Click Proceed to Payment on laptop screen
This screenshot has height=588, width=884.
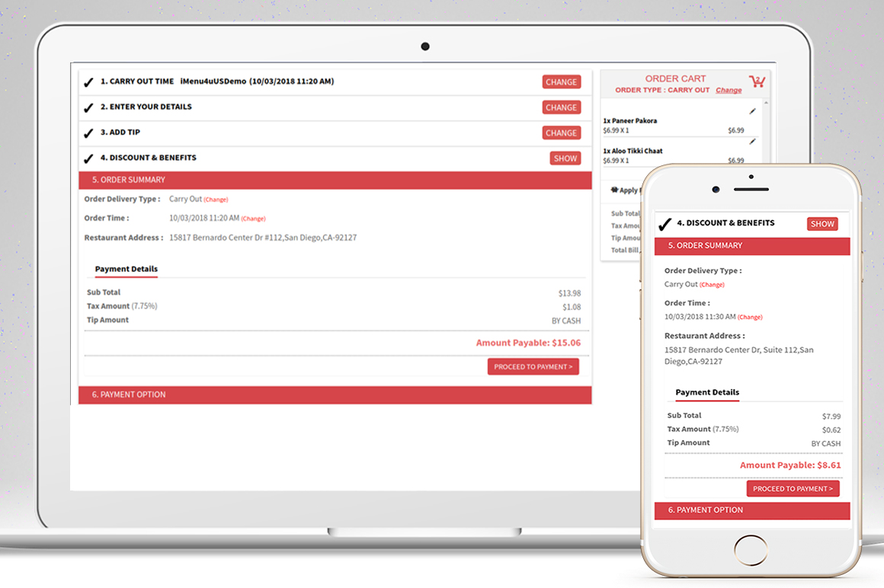(x=533, y=367)
